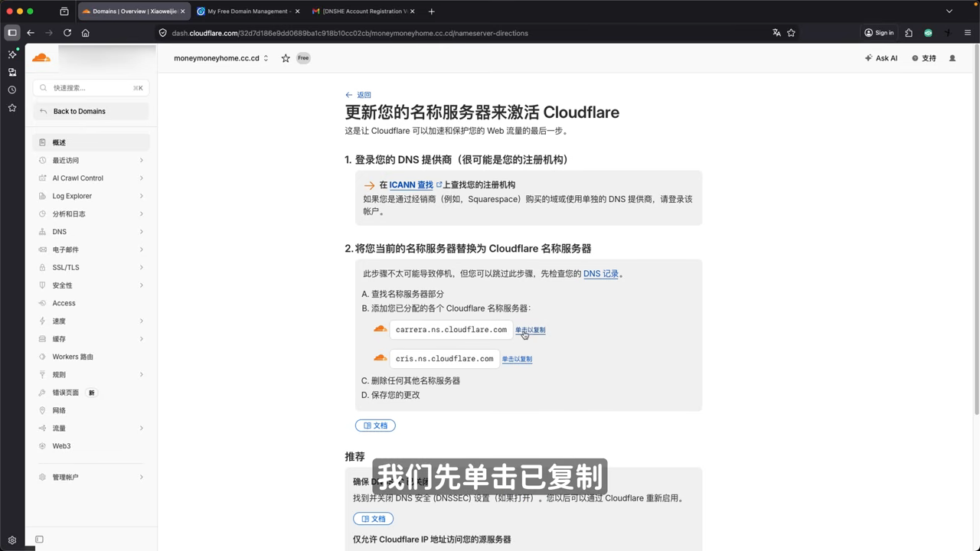
Task: Open browser sidebar settings gear
Action: 12,540
